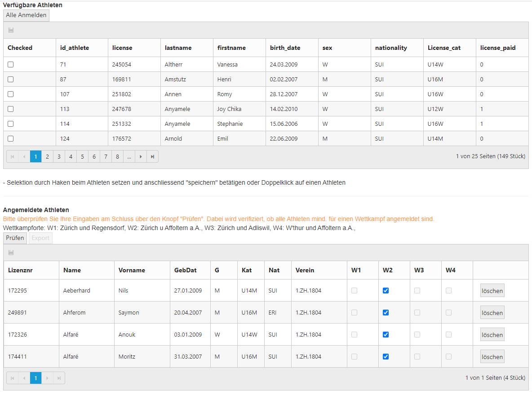The height and width of the screenshot is (395, 532).
Task: Jump to last page of available athletes
Action: pyautogui.click(x=153, y=156)
